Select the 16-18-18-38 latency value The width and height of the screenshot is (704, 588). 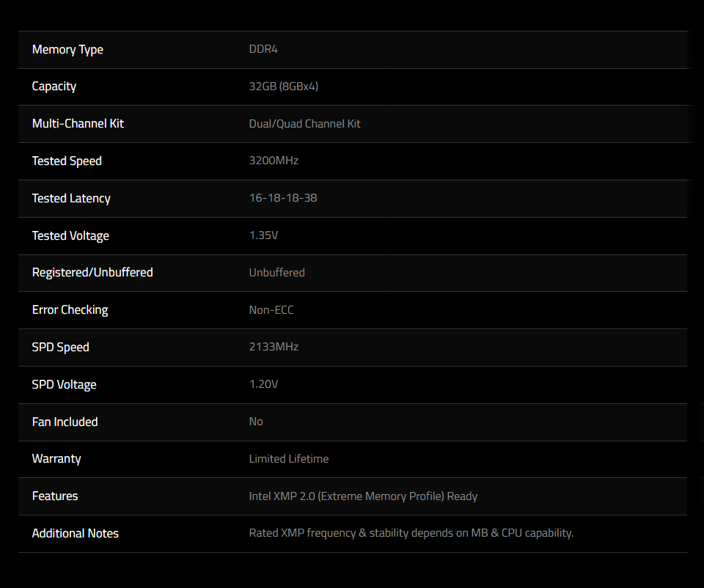coord(283,198)
